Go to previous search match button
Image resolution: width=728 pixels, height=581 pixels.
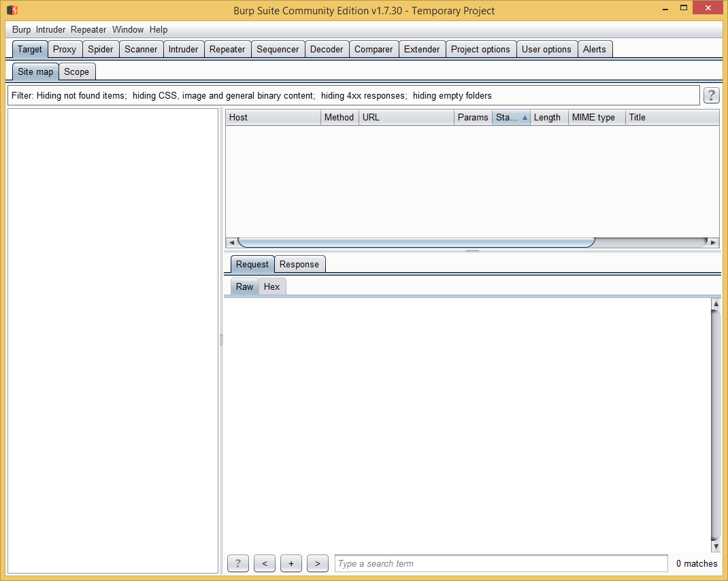click(x=265, y=563)
